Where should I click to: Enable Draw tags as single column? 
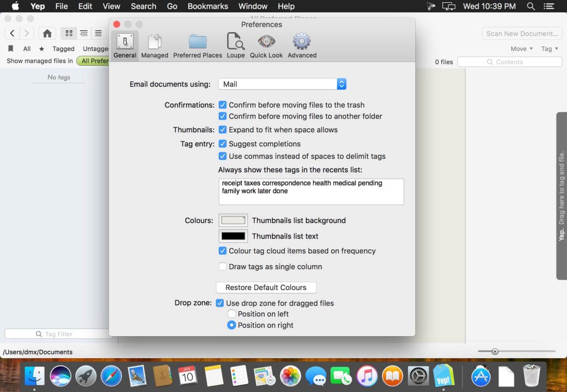click(x=223, y=266)
